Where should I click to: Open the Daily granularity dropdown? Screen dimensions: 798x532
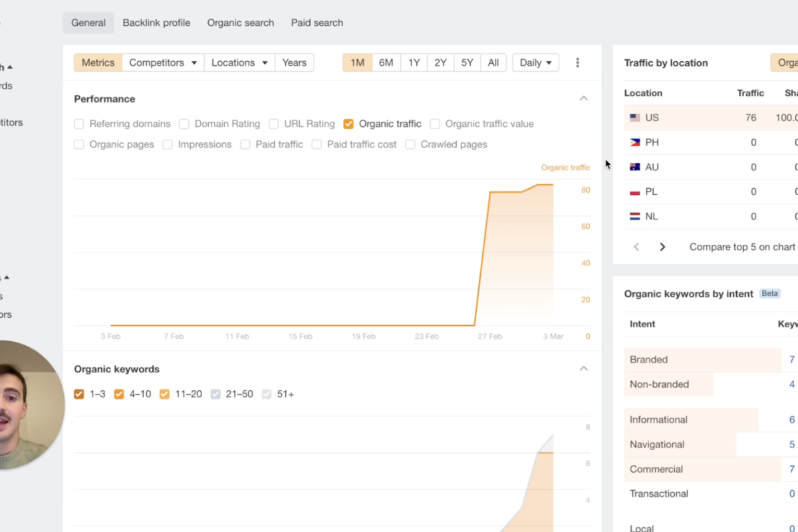click(x=535, y=63)
